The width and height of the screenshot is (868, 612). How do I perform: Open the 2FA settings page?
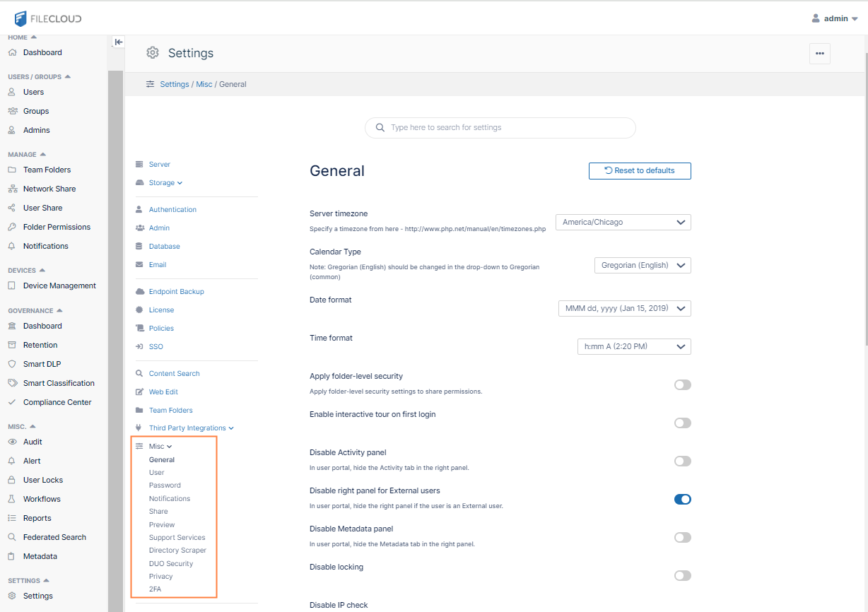(x=155, y=589)
